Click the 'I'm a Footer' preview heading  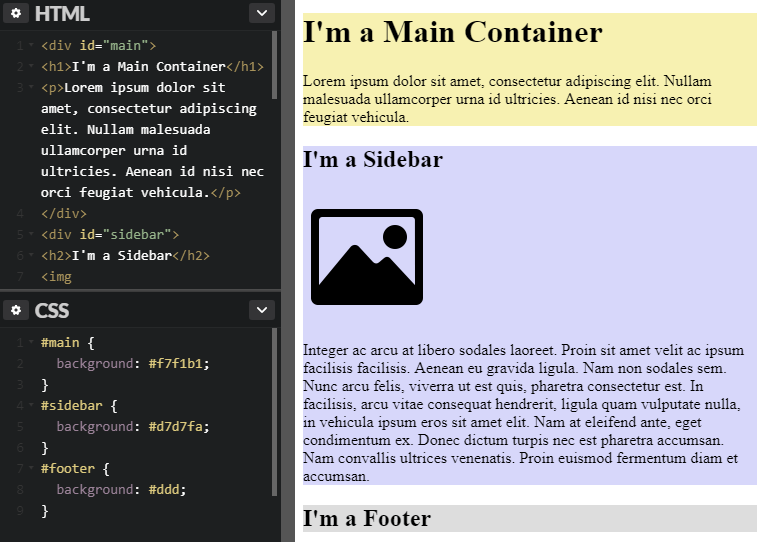pos(367,518)
